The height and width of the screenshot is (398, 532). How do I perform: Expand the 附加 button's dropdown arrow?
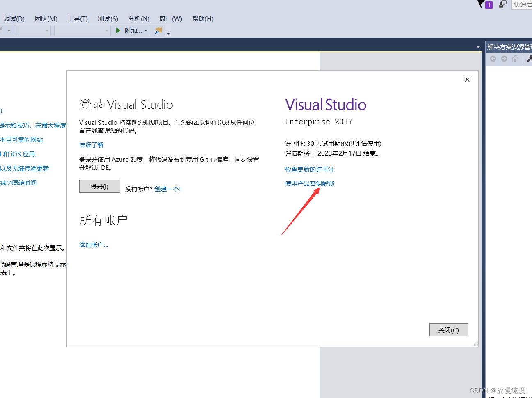146,31
